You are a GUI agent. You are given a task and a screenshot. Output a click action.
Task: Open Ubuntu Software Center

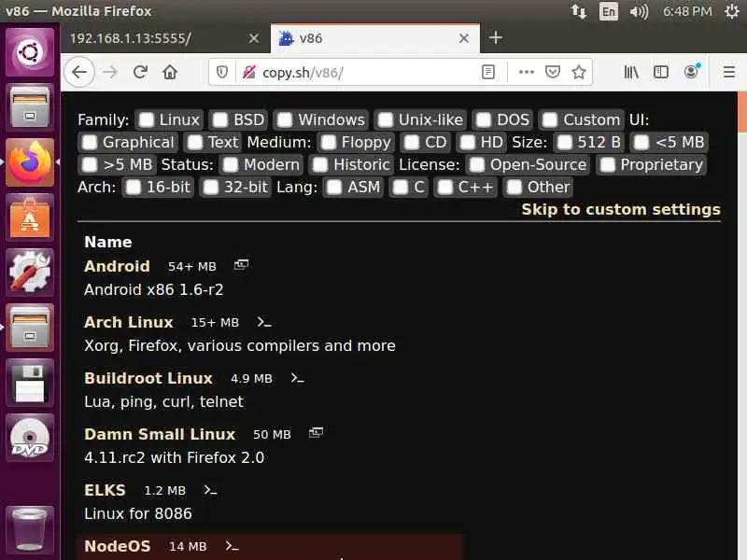click(x=30, y=217)
